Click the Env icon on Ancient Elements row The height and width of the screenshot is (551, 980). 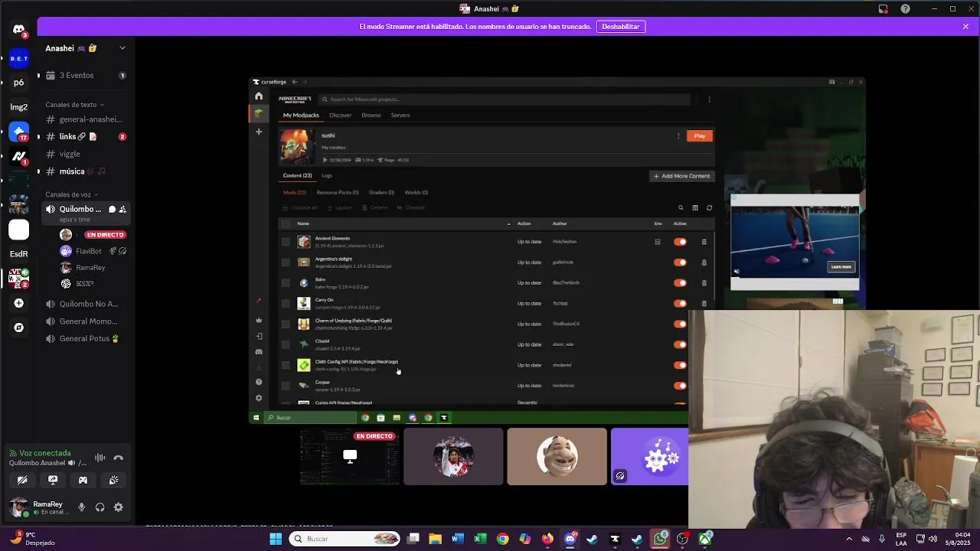pos(657,242)
